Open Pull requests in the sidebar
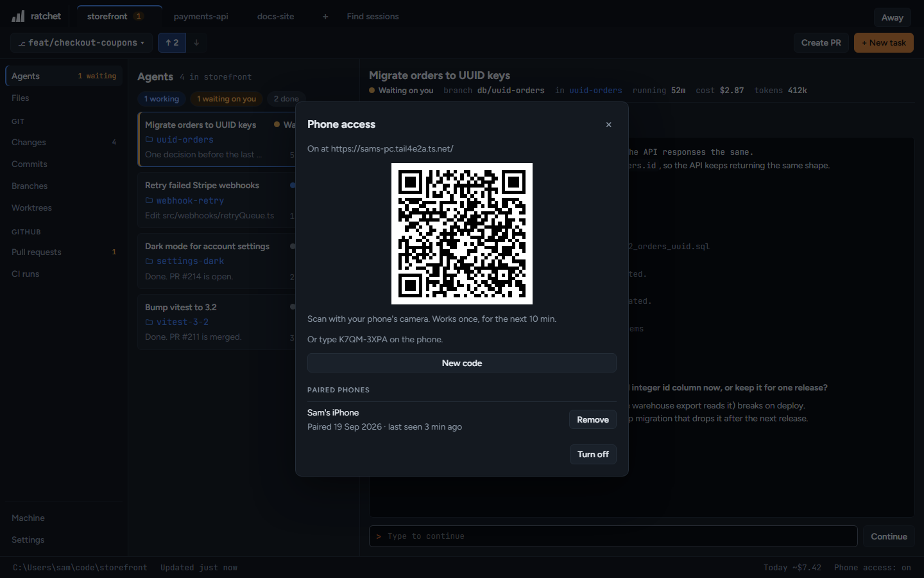 (x=64, y=252)
